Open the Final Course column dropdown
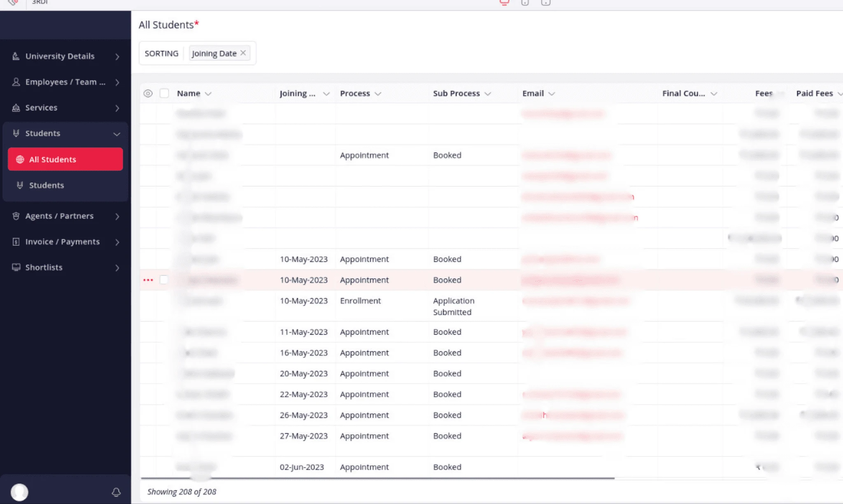The width and height of the screenshot is (843, 504). [x=714, y=94]
